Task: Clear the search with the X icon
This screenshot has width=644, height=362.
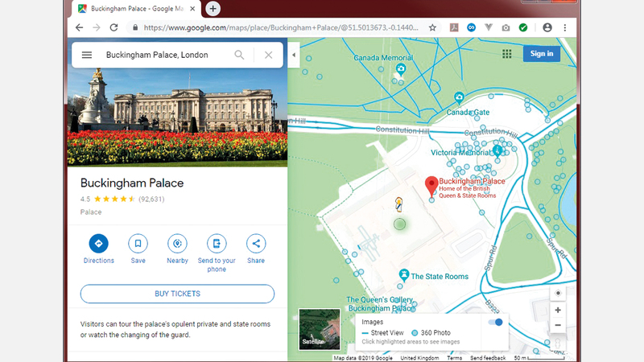Action: (268, 56)
